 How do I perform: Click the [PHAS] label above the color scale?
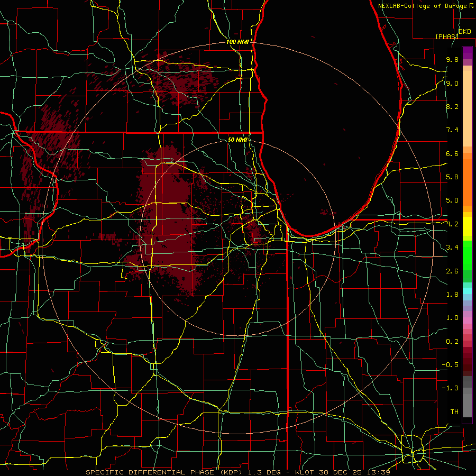(447, 36)
